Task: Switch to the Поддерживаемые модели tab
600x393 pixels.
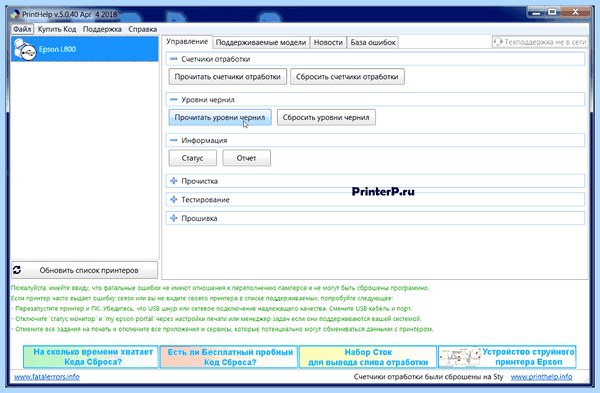Action: pos(261,42)
